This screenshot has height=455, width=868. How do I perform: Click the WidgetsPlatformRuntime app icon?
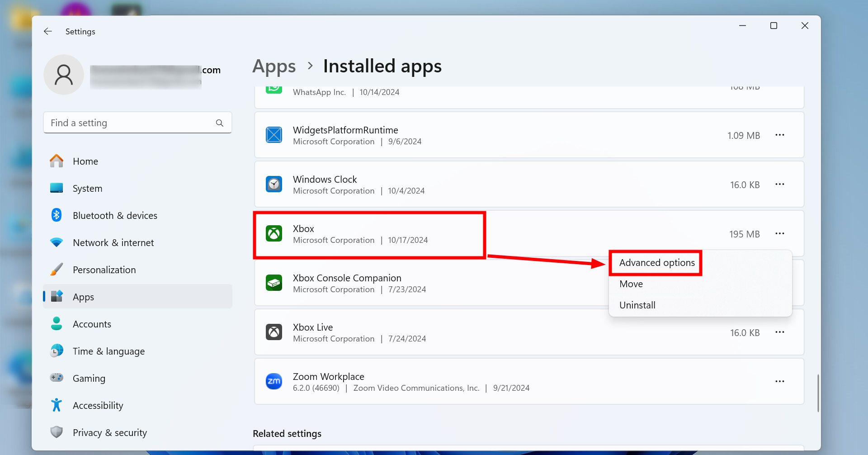pyautogui.click(x=274, y=135)
